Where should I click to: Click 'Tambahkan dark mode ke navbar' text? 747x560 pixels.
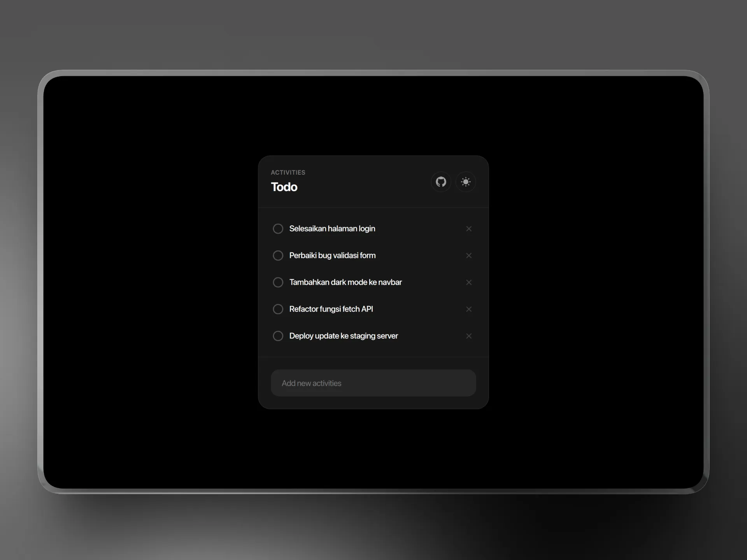point(345,282)
